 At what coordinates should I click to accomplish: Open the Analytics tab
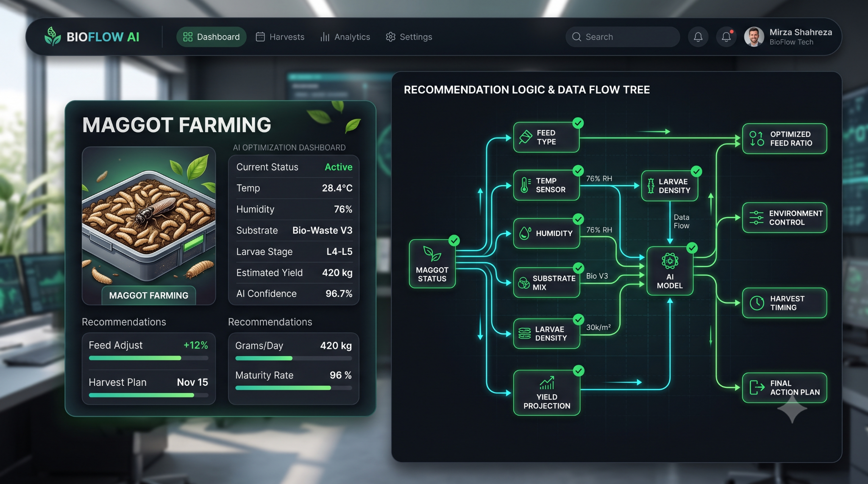[x=345, y=37]
